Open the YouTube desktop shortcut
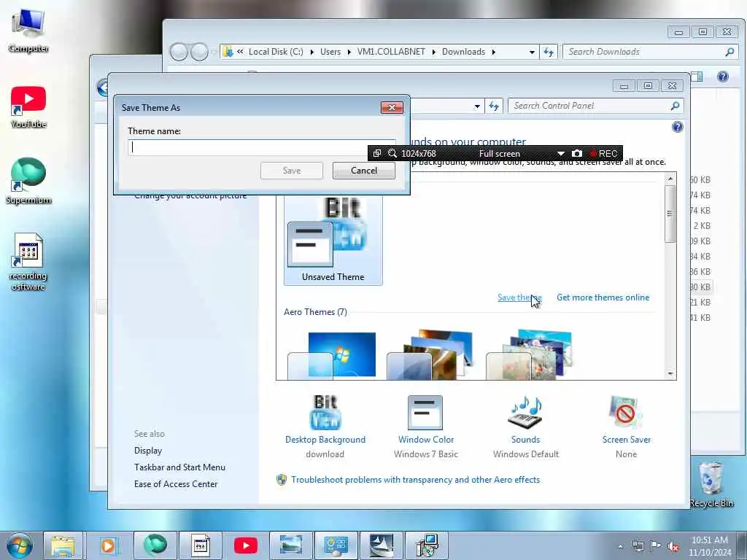The image size is (747, 560). [28, 107]
